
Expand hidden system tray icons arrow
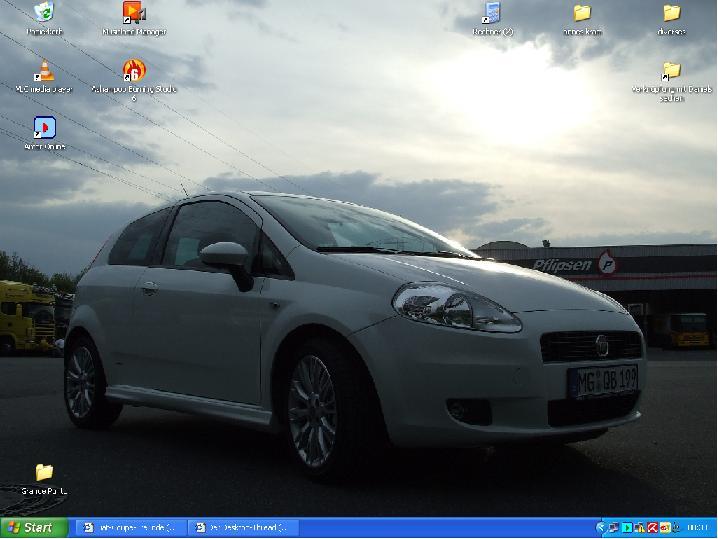601,528
